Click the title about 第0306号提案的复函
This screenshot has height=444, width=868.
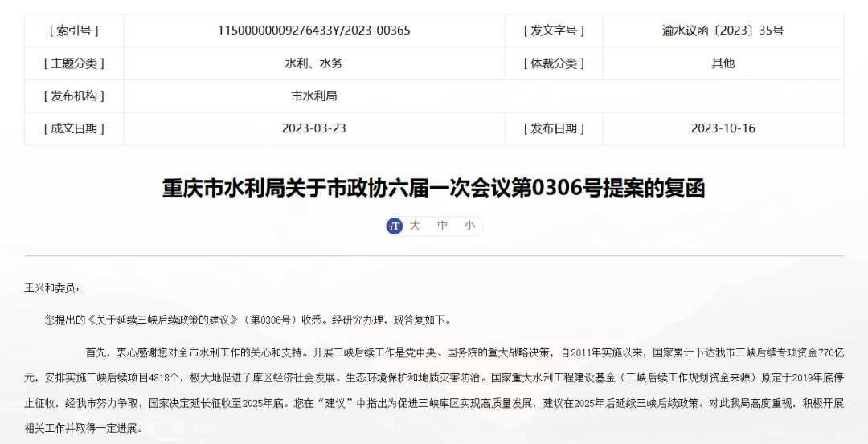point(434,189)
